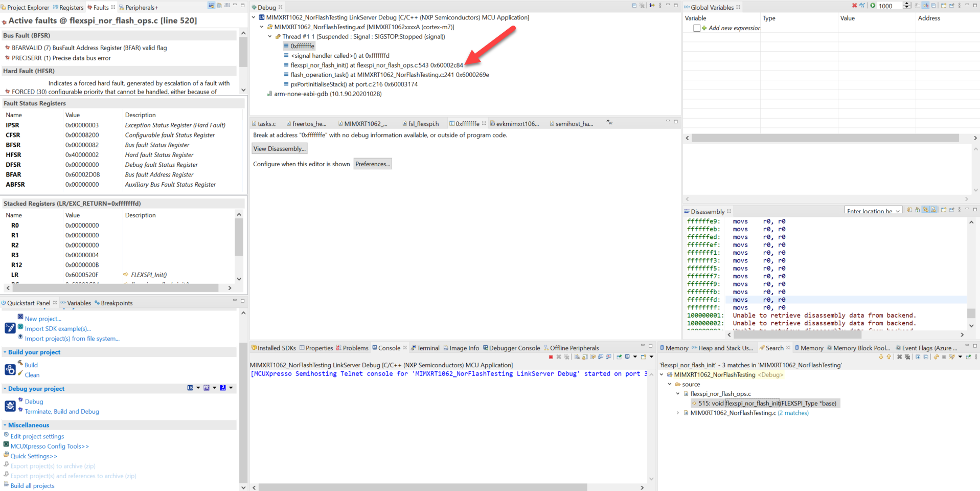Open the Enter location here box in Disassembly
Viewport: 980px width, 491px height.
873,211
